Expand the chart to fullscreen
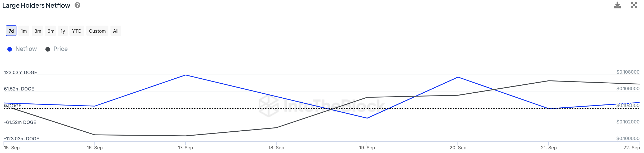644x153 pixels. pos(634,5)
